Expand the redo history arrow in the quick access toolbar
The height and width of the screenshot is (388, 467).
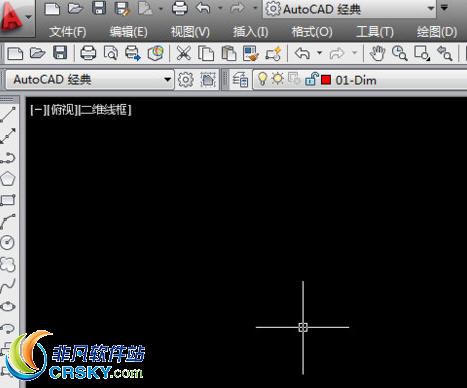click(255, 8)
